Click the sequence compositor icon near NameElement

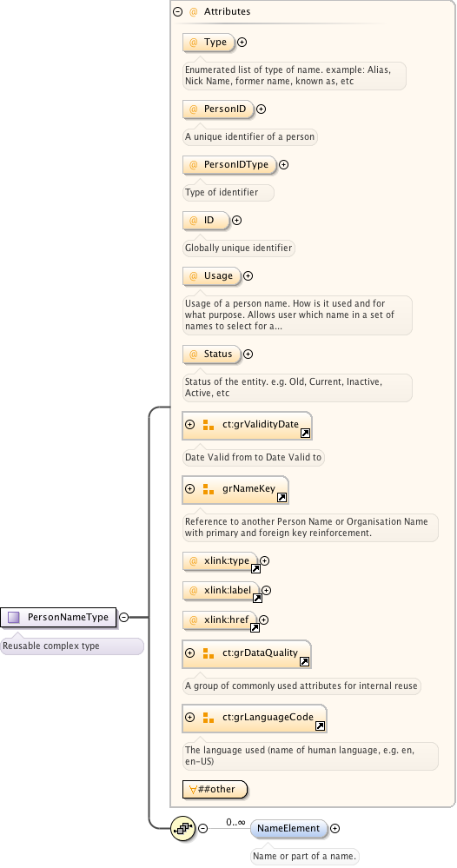182,828
